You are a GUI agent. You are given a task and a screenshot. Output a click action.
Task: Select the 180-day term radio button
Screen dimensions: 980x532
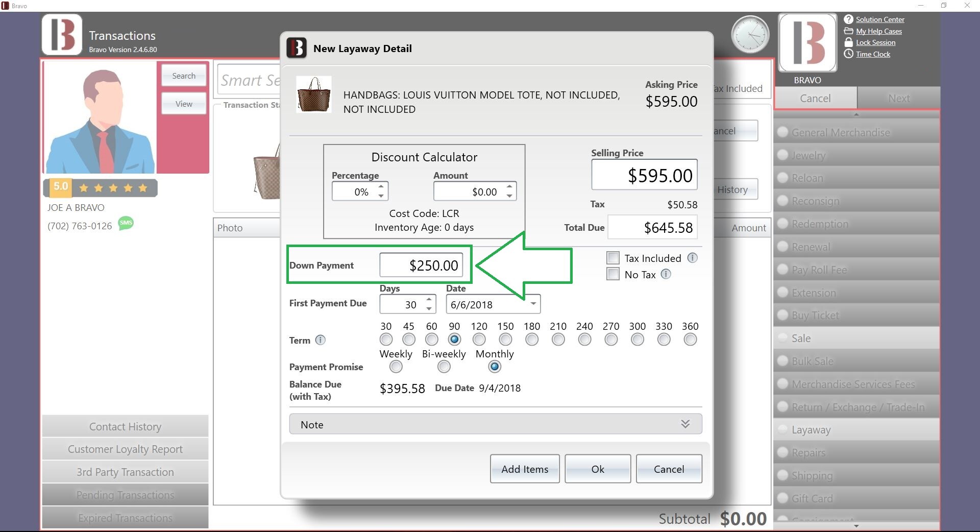point(532,340)
